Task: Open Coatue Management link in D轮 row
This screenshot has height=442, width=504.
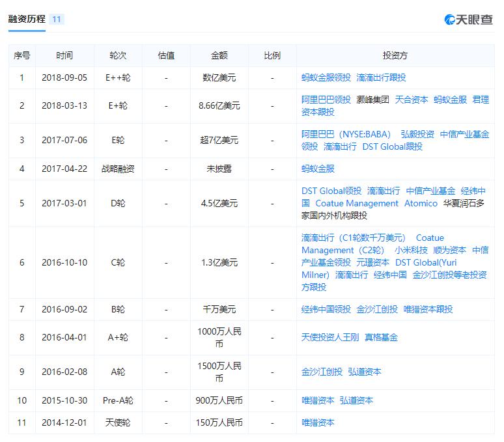Action: tap(357, 204)
